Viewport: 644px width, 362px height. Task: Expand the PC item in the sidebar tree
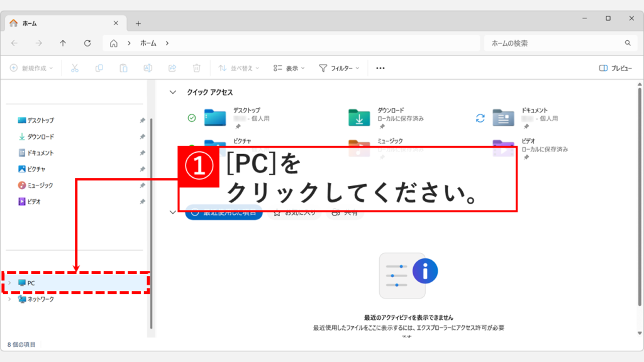[10, 284]
